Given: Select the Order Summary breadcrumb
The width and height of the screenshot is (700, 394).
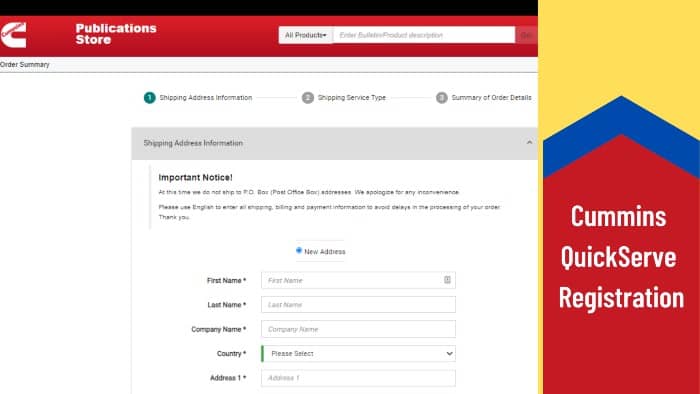Looking at the screenshot, I should pos(25,65).
